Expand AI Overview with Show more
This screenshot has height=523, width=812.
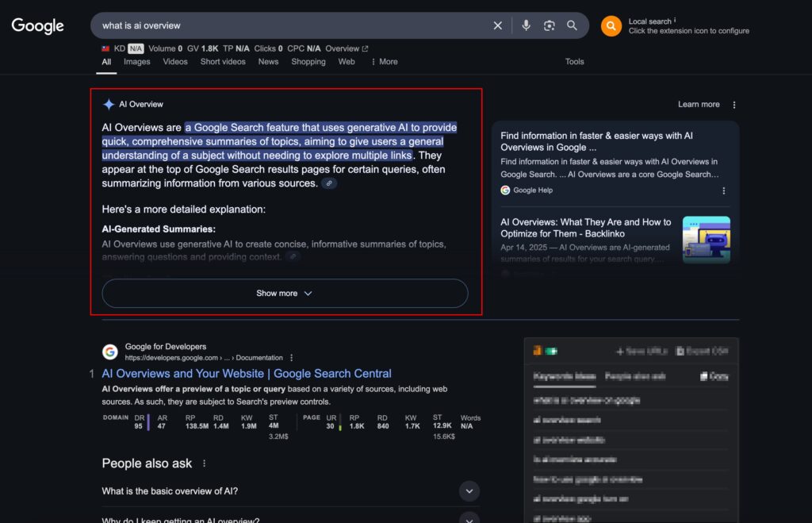pyautogui.click(x=285, y=294)
